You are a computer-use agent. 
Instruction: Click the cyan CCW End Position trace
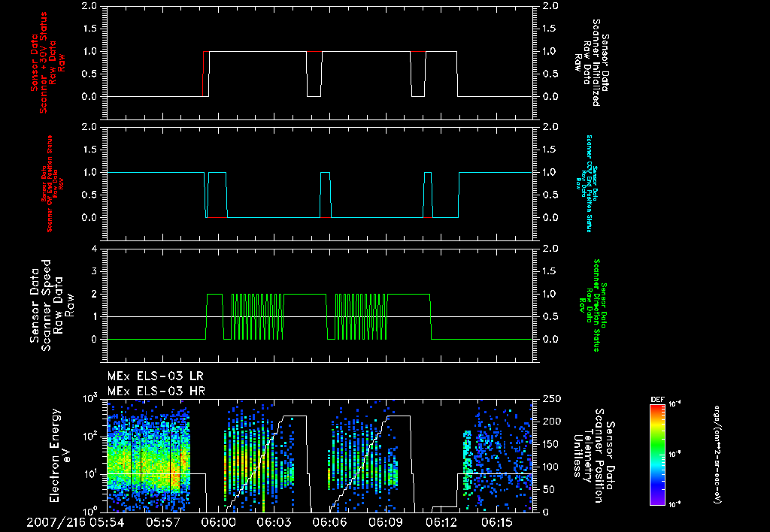(x=275, y=217)
